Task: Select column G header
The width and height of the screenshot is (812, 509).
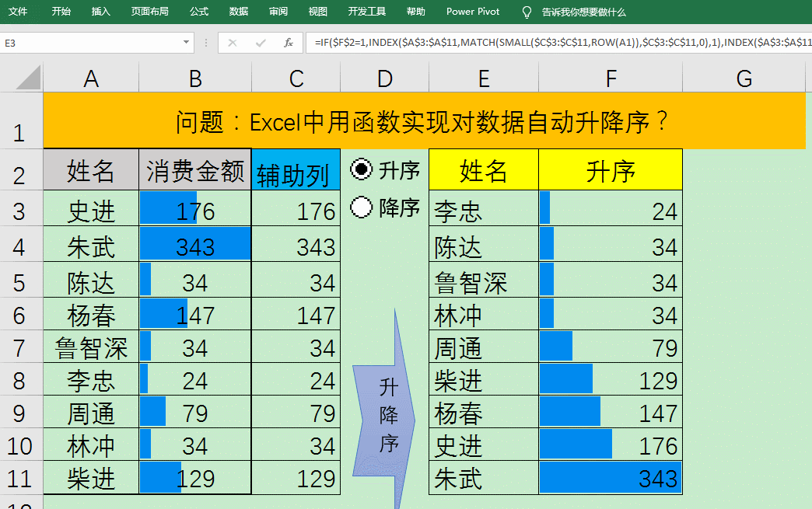Action: [x=744, y=78]
